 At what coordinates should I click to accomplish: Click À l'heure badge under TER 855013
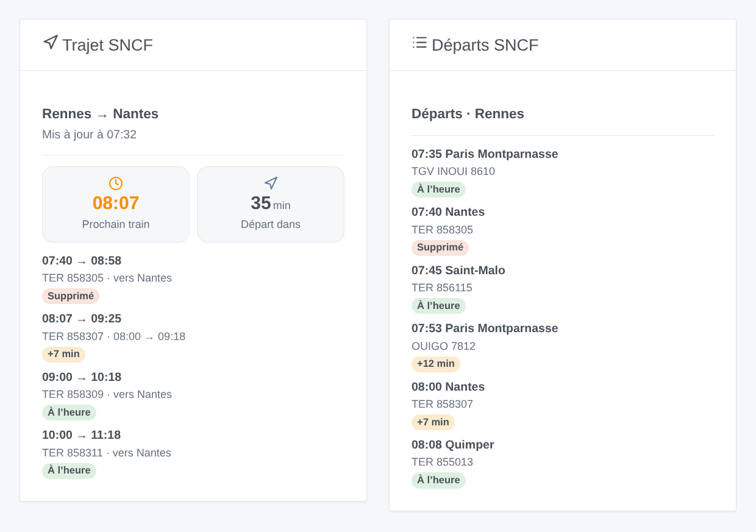(x=438, y=480)
